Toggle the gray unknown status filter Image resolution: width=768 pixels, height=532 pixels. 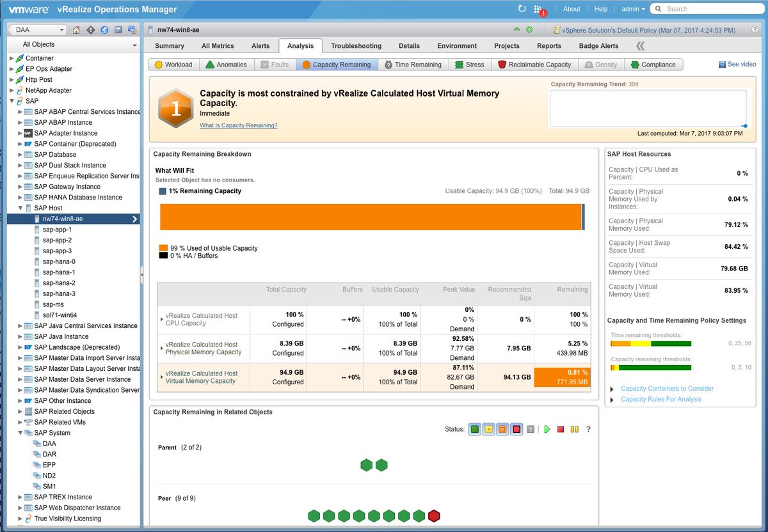tap(530, 429)
